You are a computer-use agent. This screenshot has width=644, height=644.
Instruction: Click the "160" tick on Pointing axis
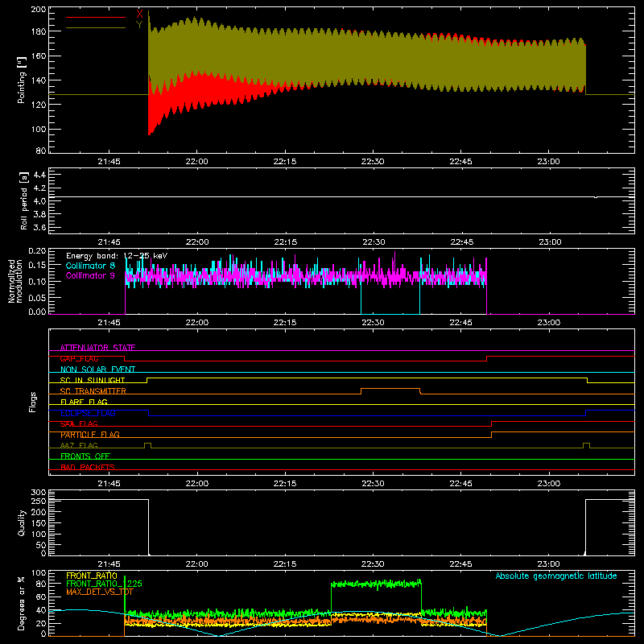[39, 56]
